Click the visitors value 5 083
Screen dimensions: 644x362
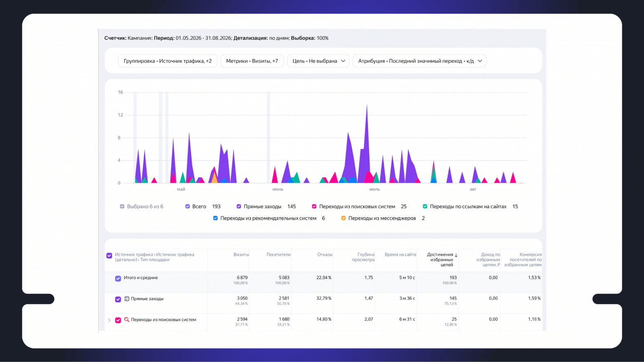coord(284,278)
